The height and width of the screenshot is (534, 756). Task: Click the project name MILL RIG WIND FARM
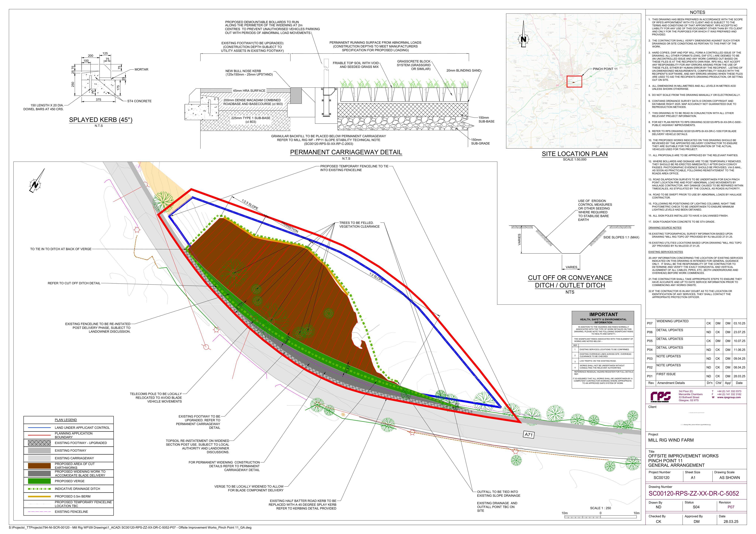pos(671,440)
